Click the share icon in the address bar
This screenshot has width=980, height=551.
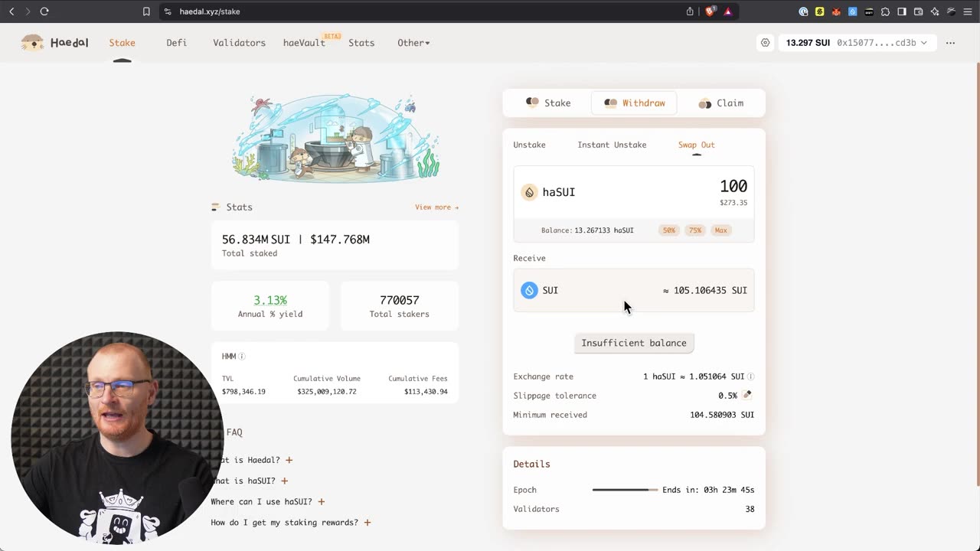tap(690, 11)
